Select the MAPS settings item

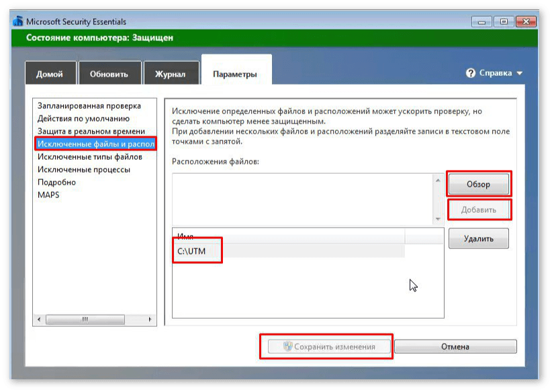(x=48, y=195)
